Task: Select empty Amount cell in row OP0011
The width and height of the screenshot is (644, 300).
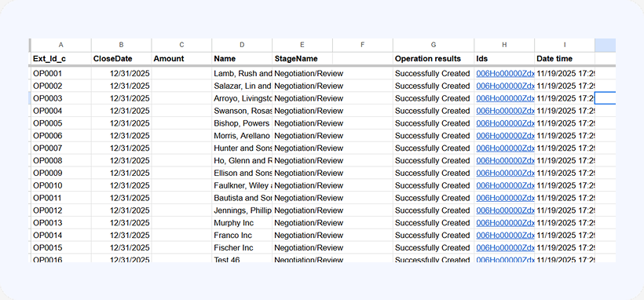Action: click(181, 198)
